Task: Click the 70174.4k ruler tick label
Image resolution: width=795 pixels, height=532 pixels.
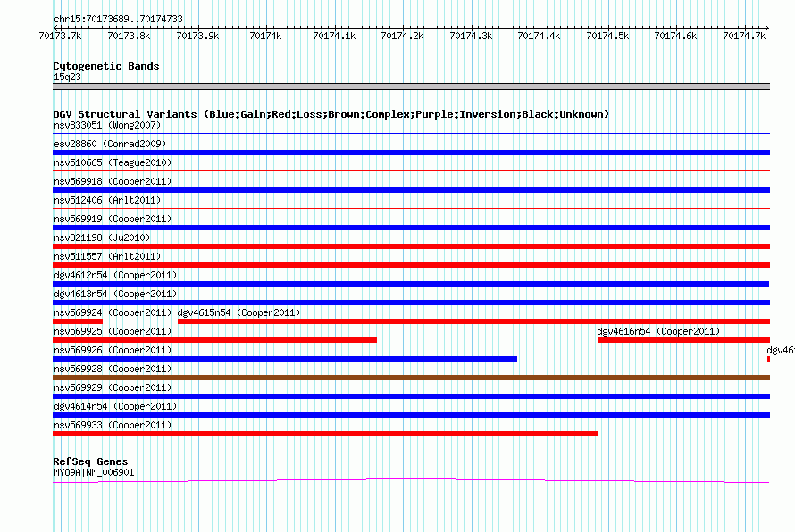Action: 539,36
